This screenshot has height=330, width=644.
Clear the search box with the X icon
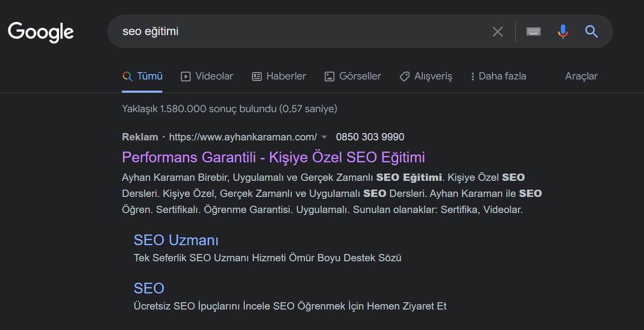(x=497, y=32)
